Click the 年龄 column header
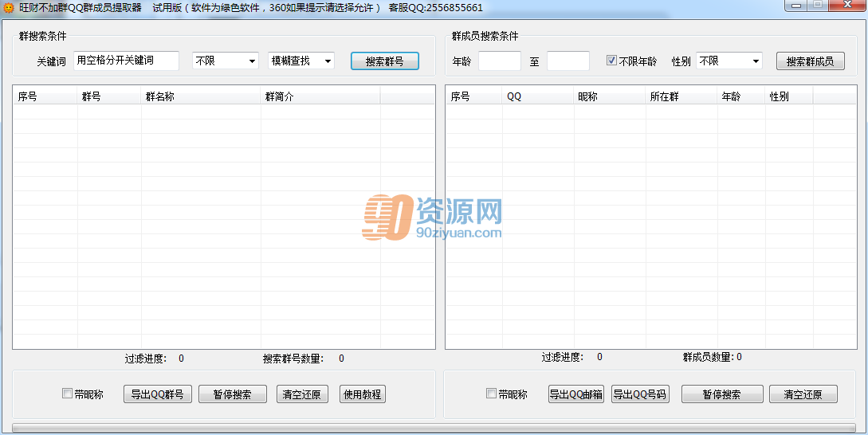This screenshot has width=868, height=435. pyautogui.click(x=741, y=96)
